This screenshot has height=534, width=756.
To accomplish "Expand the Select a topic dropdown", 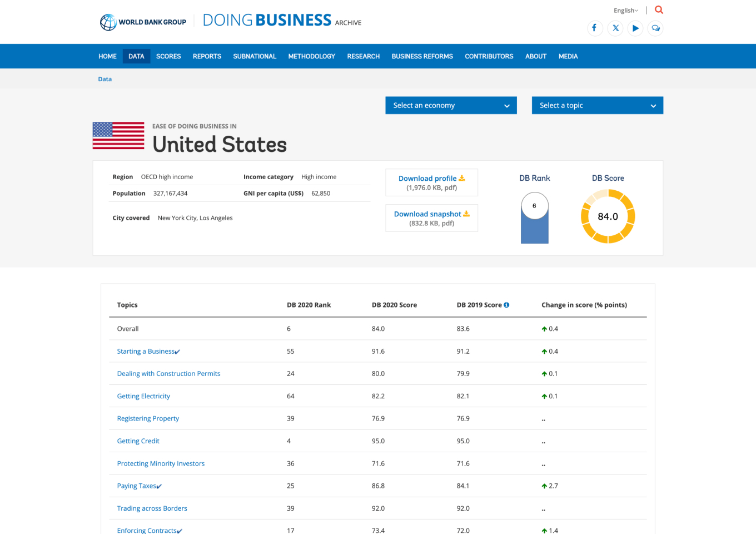I will coord(598,105).
